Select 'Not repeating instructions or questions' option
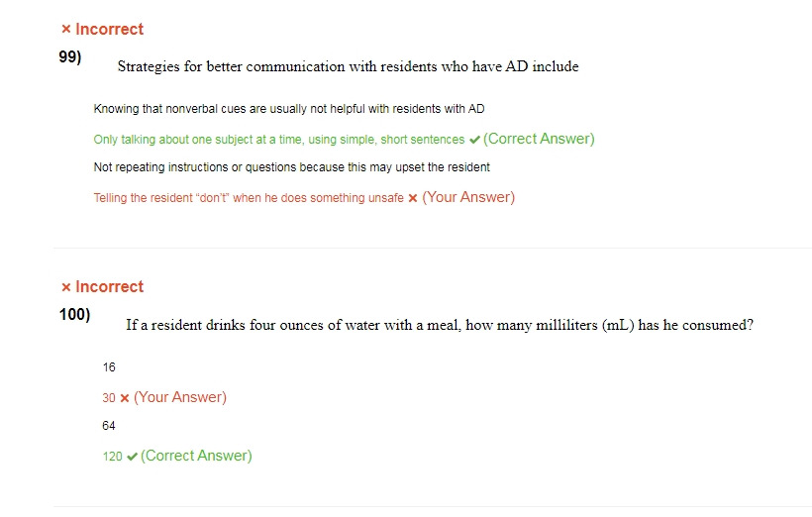Viewport: 812px width, 517px height. [291, 167]
